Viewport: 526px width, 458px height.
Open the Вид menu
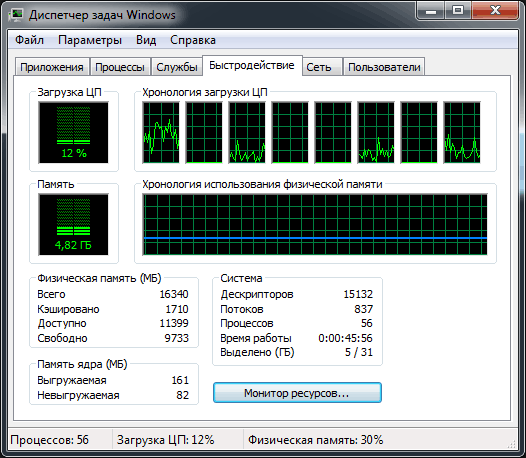[x=146, y=40]
